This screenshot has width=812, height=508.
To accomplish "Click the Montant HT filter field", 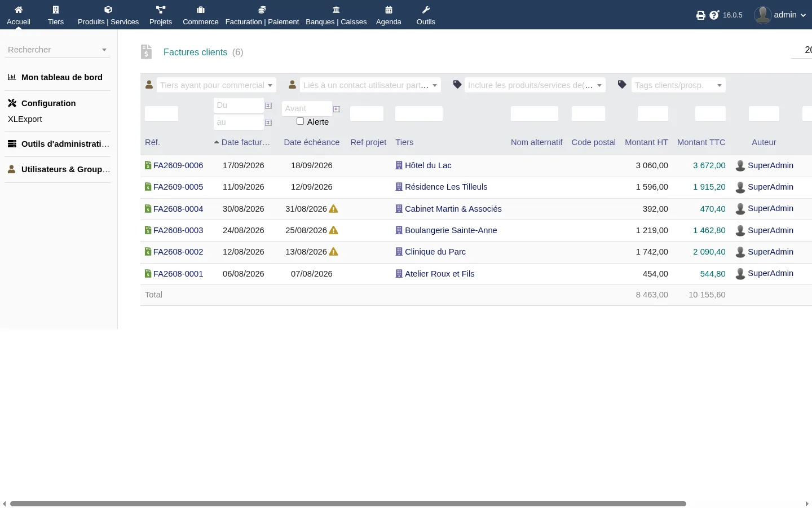I will 653,114.
